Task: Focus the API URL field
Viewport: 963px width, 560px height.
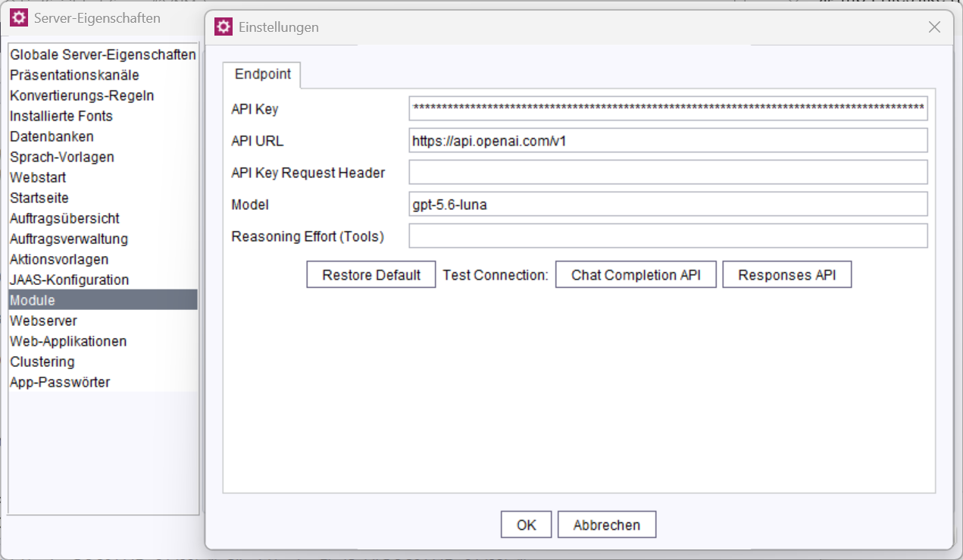Action: click(x=668, y=141)
